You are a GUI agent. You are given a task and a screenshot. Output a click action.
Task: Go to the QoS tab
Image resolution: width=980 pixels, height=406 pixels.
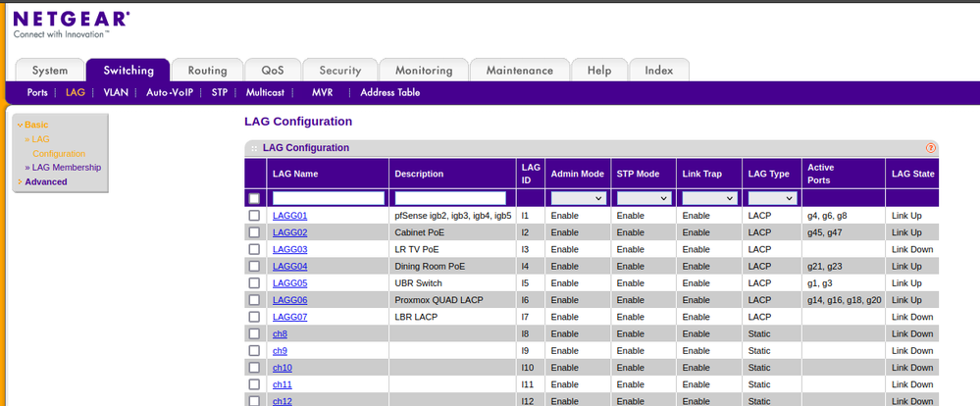pos(273,71)
